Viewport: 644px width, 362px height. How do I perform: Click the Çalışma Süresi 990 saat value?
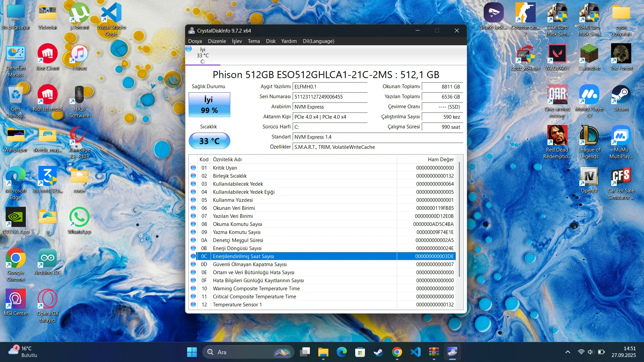pos(442,127)
